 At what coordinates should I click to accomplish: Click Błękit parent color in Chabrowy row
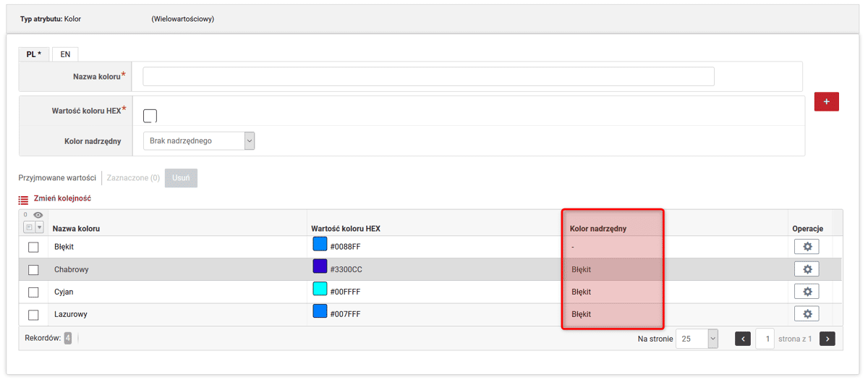point(581,269)
